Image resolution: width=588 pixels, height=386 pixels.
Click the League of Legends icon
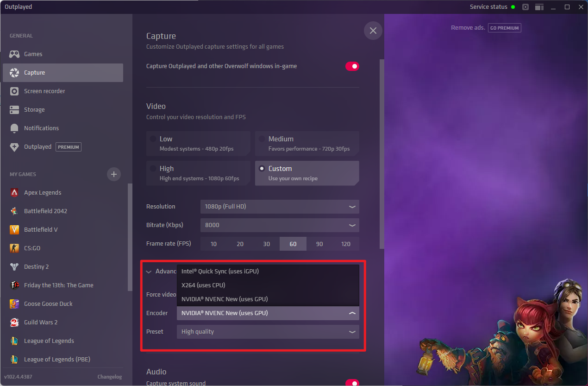click(x=14, y=341)
